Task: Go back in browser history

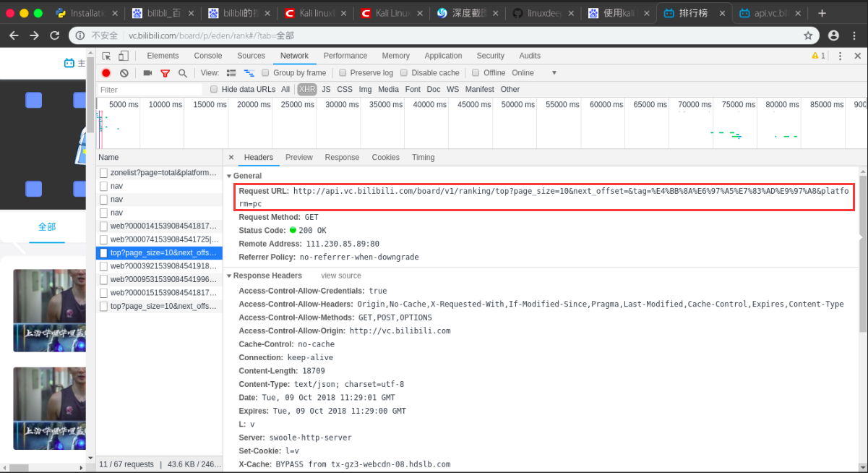Action: [14, 35]
